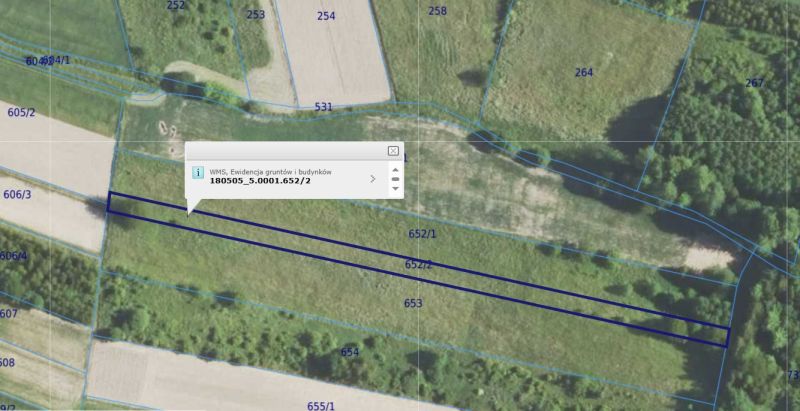
Task: Click parcel label 606/4 on map
Action: 13,255
